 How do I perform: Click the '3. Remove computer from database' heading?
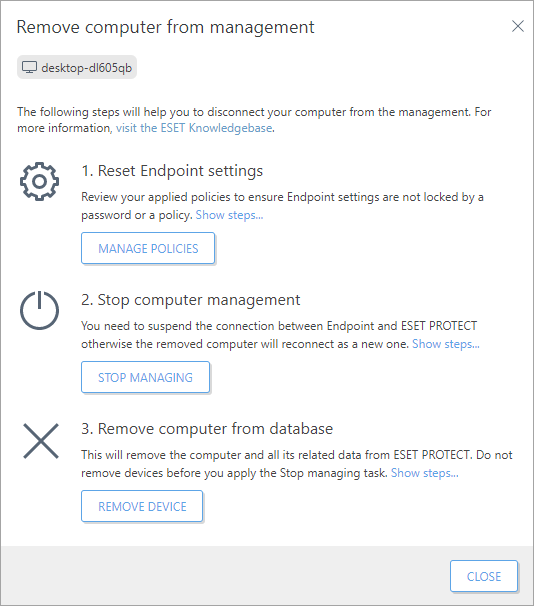point(207,429)
